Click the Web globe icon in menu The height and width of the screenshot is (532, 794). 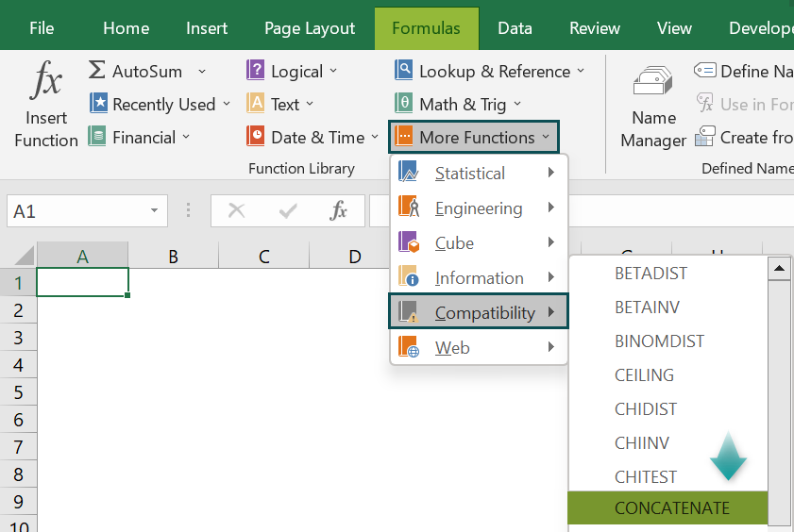coord(408,346)
